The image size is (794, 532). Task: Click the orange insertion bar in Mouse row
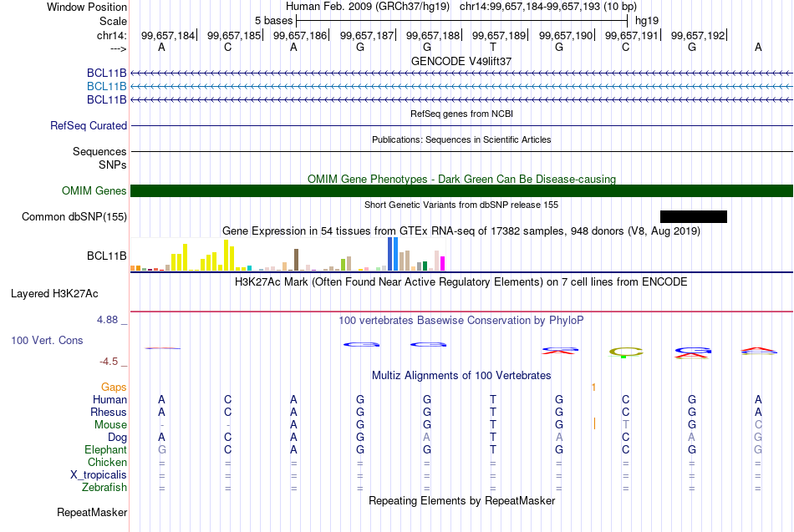[x=594, y=424]
